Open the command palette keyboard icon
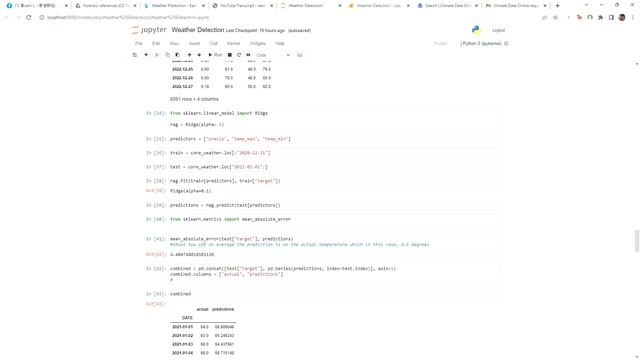The width and height of the screenshot is (640, 360). coord(300,55)
